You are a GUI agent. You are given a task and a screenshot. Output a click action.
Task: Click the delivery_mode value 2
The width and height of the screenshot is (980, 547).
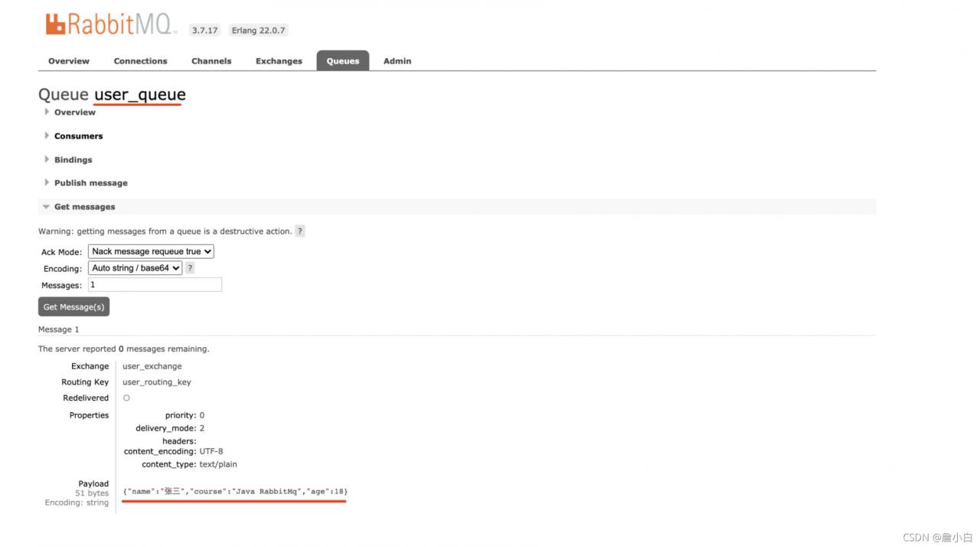point(202,428)
